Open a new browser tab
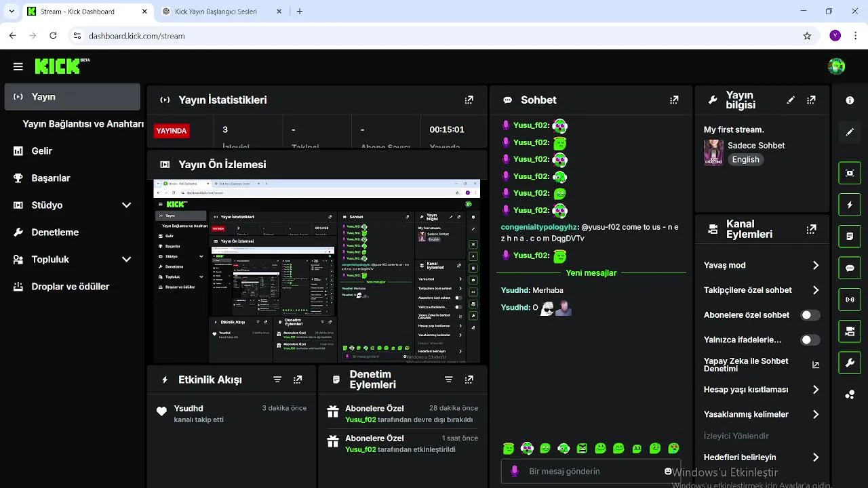Image resolution: width=868 pixels, height=488 pixels. [300, 12]
